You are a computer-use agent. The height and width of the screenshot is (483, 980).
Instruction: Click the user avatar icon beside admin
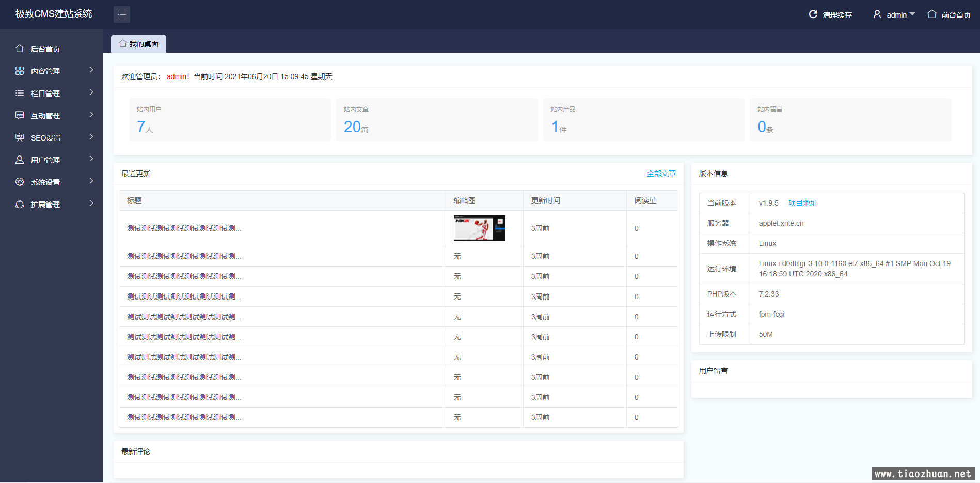click(877, 14)
